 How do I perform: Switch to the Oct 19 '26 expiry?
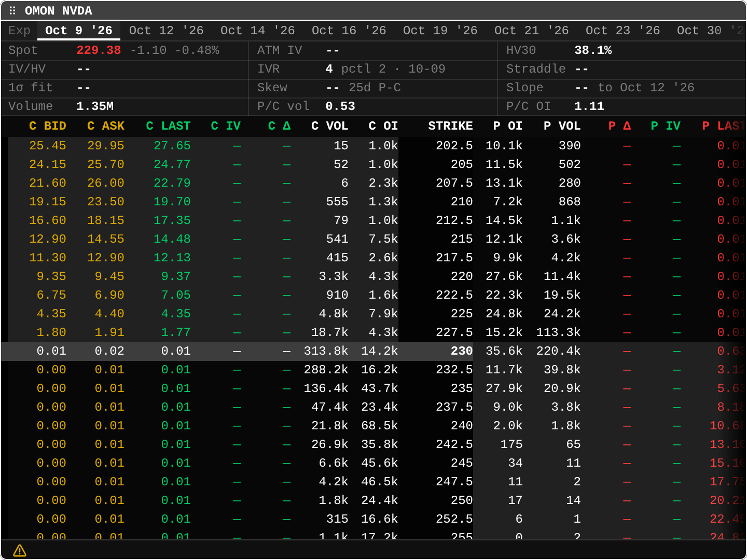point(440,30)
